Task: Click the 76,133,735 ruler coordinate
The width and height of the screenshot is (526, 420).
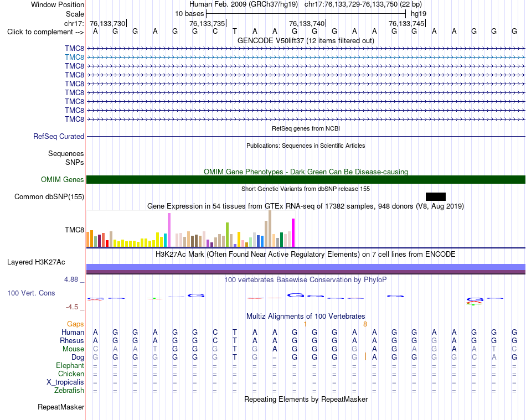Action: click(x=207, y=23)
